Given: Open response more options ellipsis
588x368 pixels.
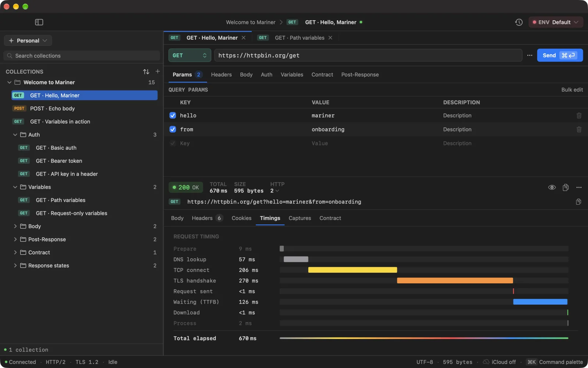Looking at the screenshot, I should click(579, 187).
